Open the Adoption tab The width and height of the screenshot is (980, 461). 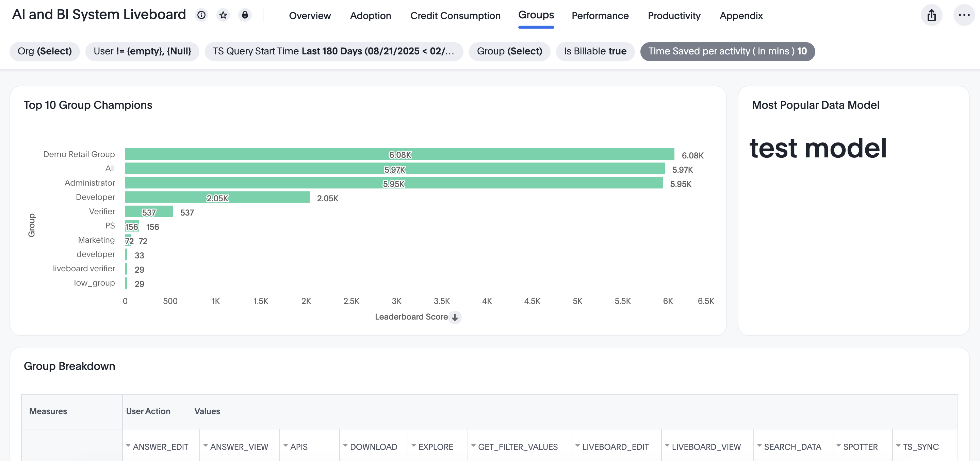pos(371,16)
